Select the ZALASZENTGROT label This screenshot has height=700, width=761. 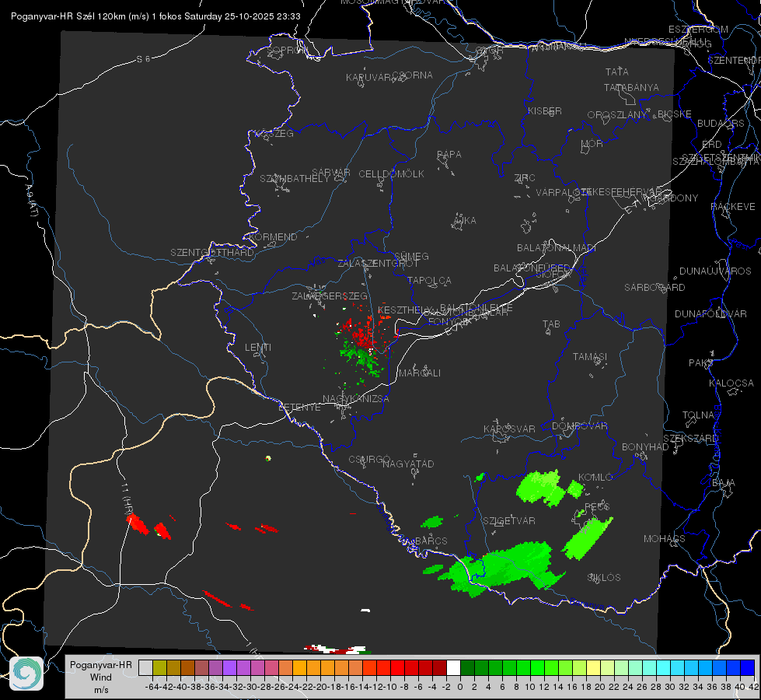click(x=378, y=264)
